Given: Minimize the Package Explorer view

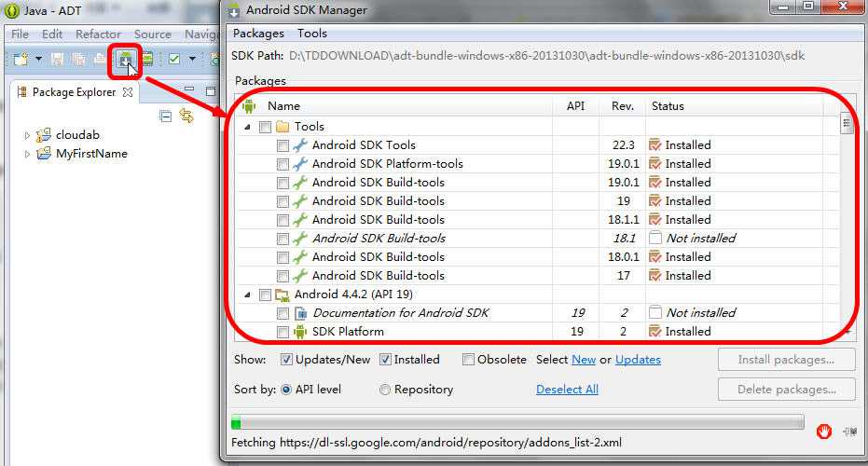Looking at the screenshot, I should [189, 89].
